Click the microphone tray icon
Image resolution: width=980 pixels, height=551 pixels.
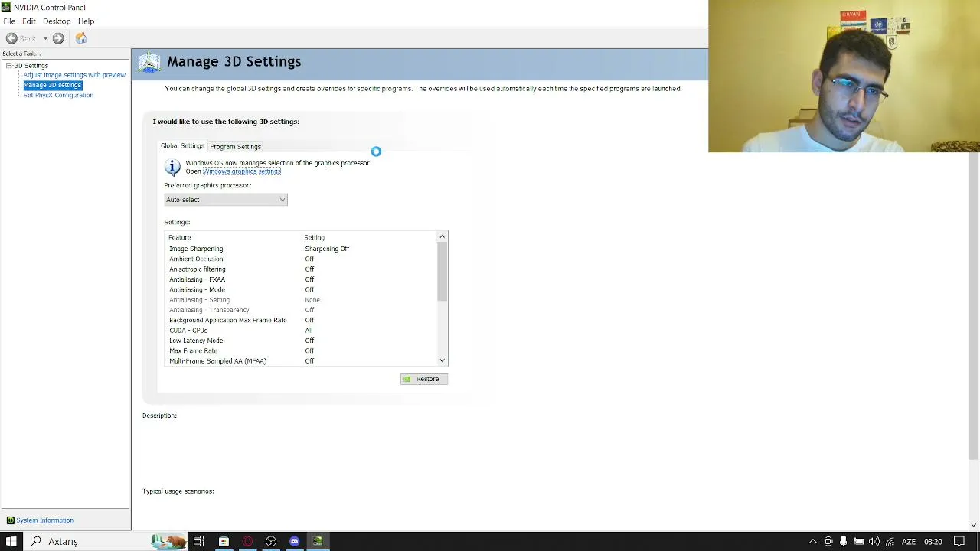coord(844,542)
